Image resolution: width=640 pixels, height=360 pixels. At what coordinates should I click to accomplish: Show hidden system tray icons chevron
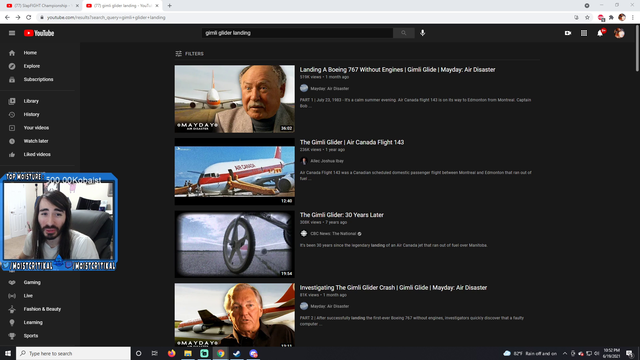click(565, 353)
